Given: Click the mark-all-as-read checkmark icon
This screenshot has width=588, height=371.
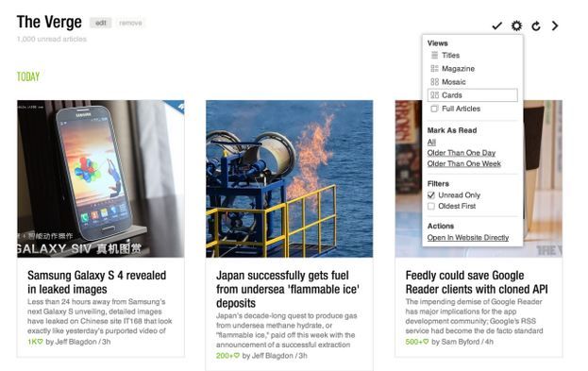Looking at the screenshot, I should [496, 25].
